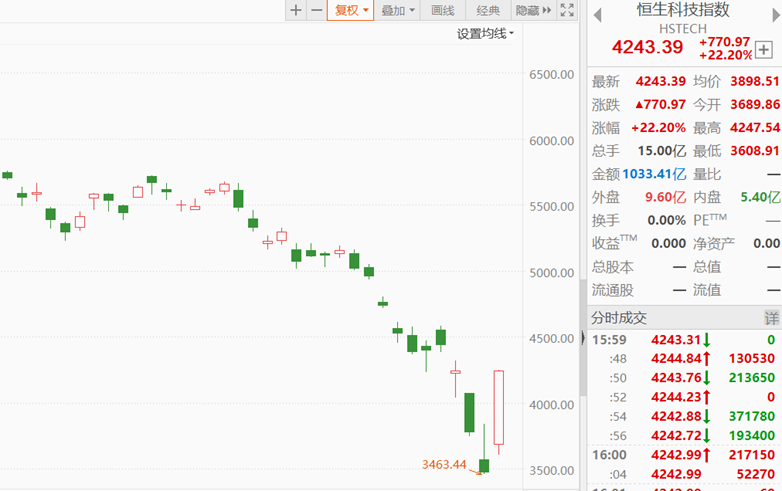Screen dimensions: 782x491
Task: Click 隐藏 to hide side panel
Action: tap(533, 10)
